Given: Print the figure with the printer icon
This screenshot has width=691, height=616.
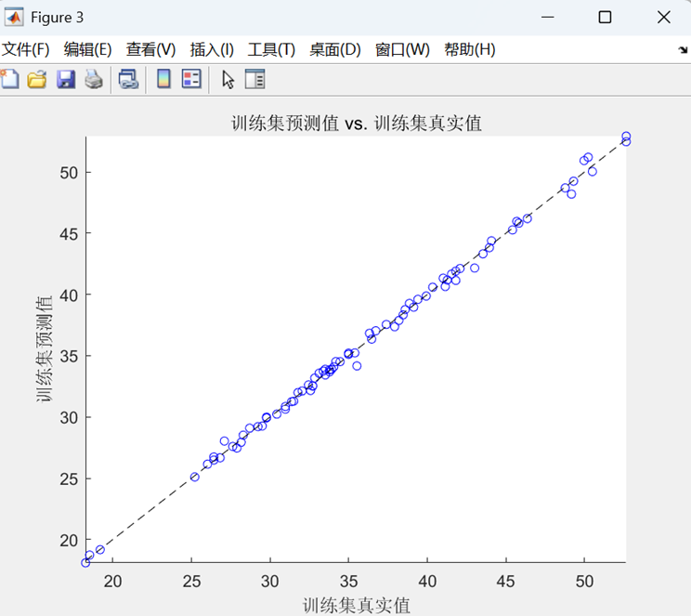Looking at the screenshot, I should pos(94,79).
